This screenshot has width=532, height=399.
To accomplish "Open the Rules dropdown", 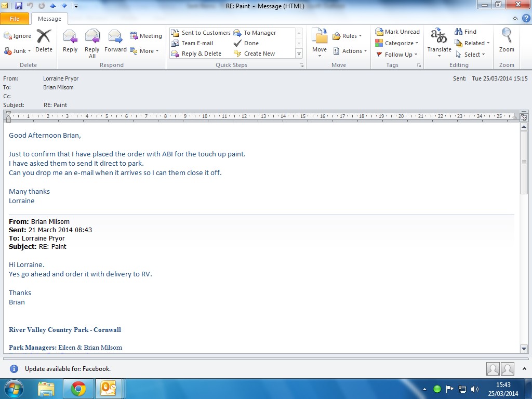I will pos(347,36).
